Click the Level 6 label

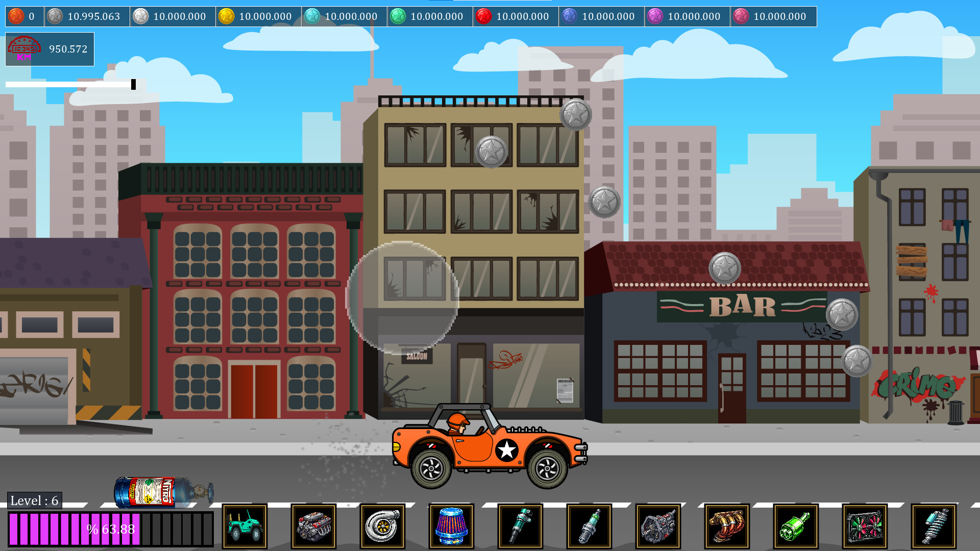pyautogui.click(x=35, y=500)
